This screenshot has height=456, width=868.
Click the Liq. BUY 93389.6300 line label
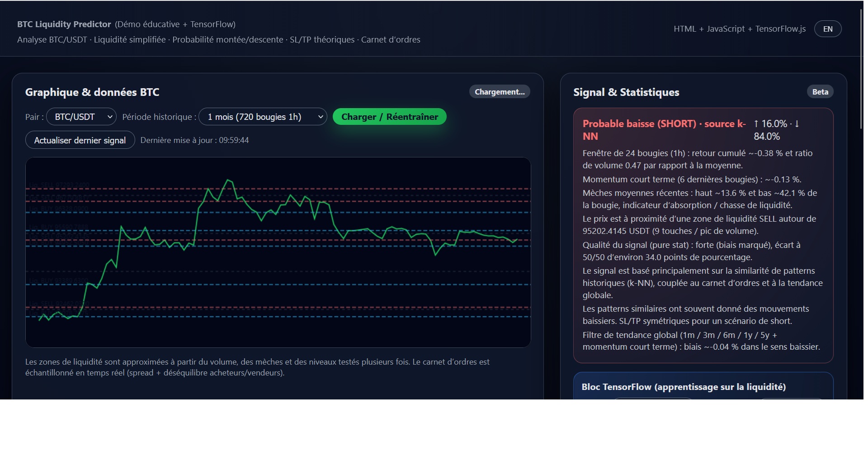point(58,280)
